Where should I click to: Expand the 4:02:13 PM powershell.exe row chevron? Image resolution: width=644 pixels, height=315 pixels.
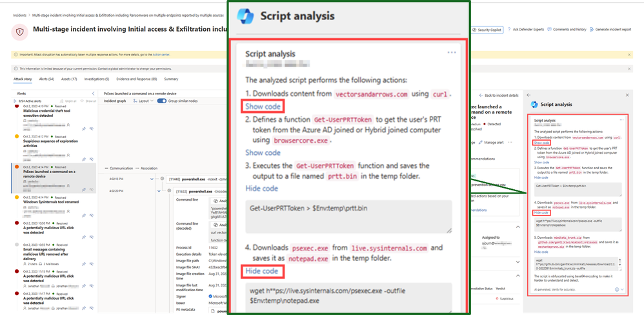point(152,179)
